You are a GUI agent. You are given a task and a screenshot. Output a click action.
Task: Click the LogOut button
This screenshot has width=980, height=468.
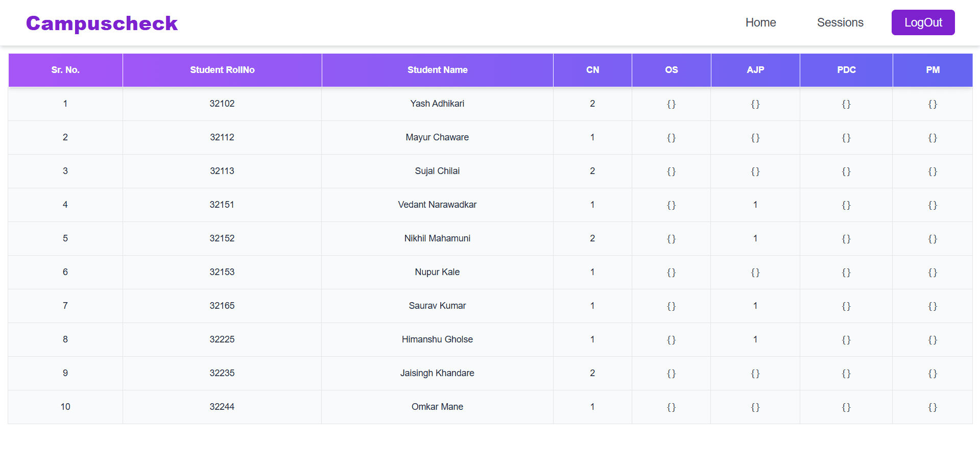[x=923, y=22]
